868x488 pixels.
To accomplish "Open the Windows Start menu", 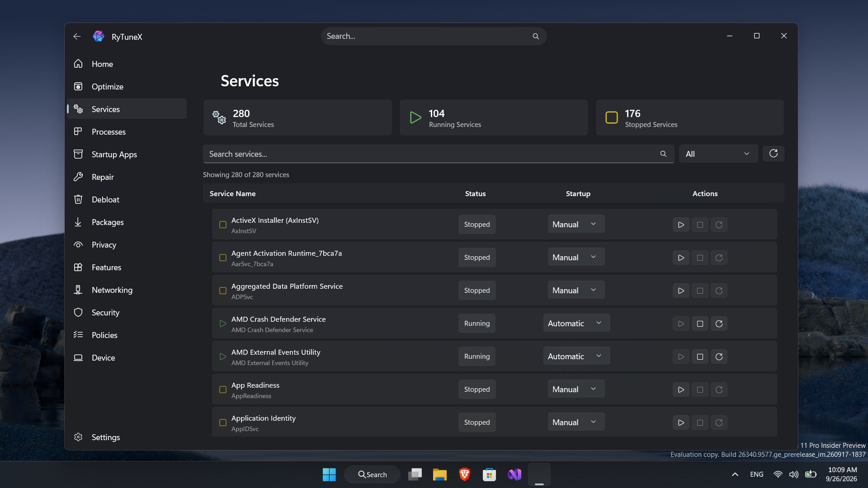I will [329, 474].
